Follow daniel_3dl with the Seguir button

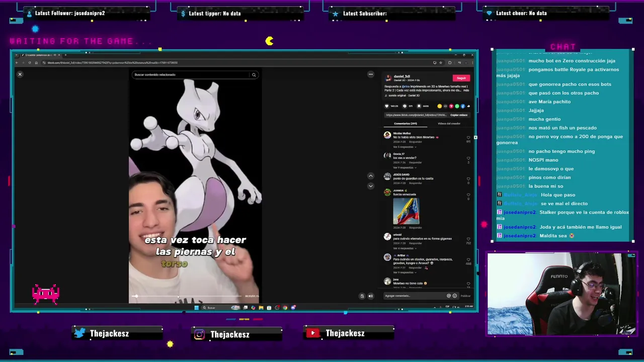coord(461,78)
